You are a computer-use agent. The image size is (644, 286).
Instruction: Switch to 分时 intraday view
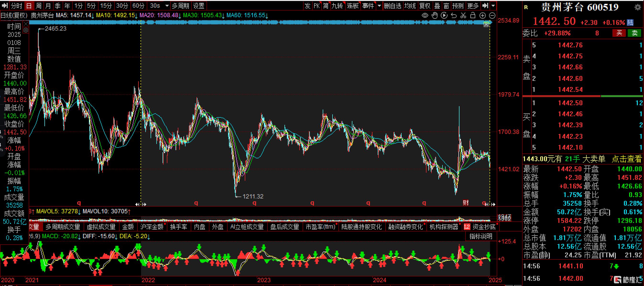pyautogui.click(x=17, y=5)
